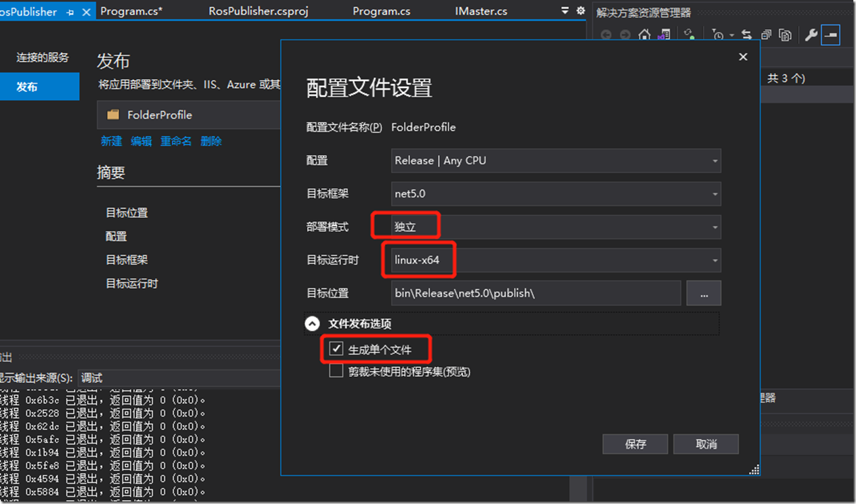
Task: Open the pending changes filter dropdown arrow
Action: (x=731, y=36)
